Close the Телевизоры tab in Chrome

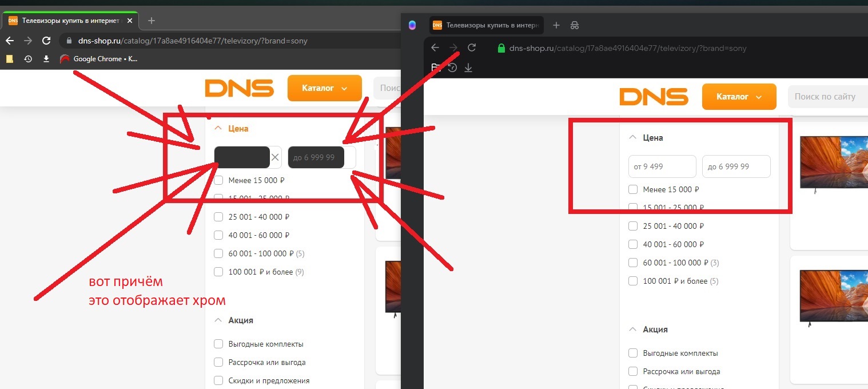[129, 21]
